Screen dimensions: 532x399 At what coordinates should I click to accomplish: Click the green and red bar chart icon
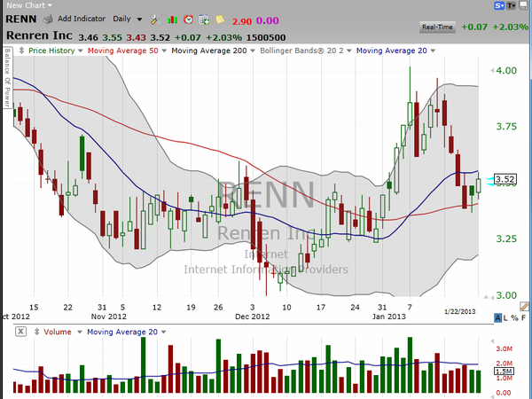(x=172, y=20)
